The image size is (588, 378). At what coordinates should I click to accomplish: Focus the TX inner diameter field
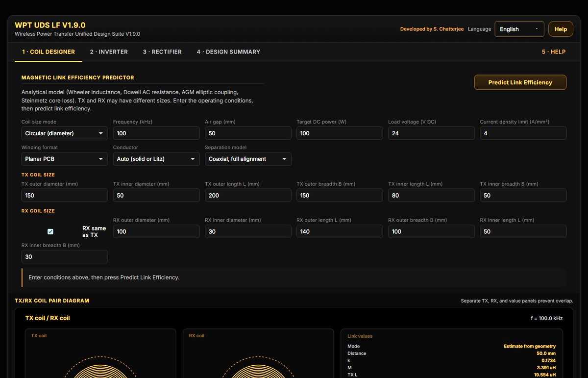pos(156,195)
